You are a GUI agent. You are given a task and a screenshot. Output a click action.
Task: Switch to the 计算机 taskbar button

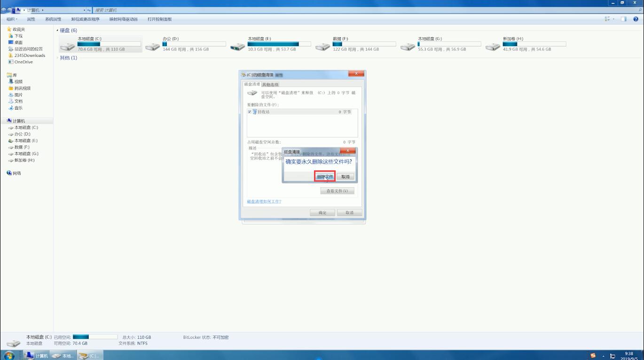(37, 355)
